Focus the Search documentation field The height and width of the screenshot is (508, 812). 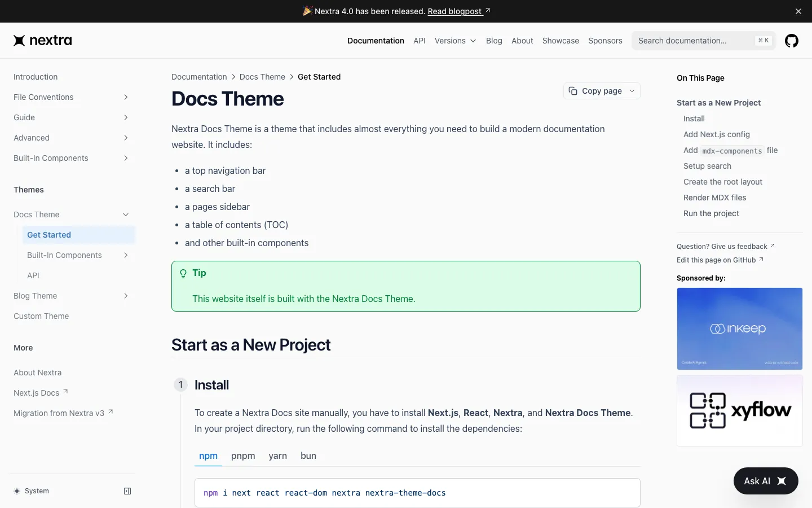pos(704,41)
